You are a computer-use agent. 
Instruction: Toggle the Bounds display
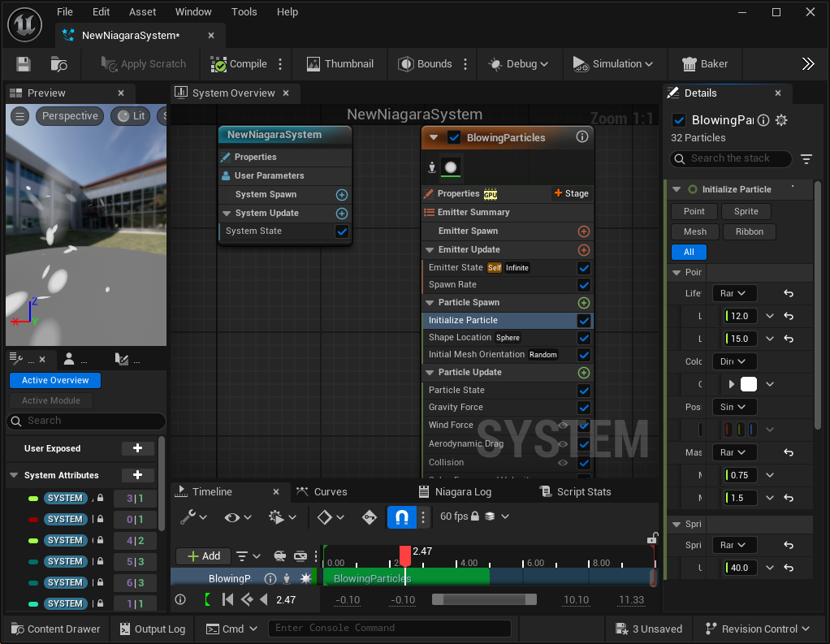click(x=425, y=64)
